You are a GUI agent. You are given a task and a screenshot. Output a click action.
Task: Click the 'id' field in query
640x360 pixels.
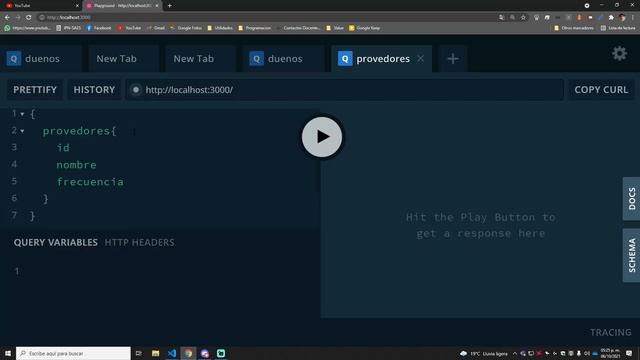pos(63,148)
